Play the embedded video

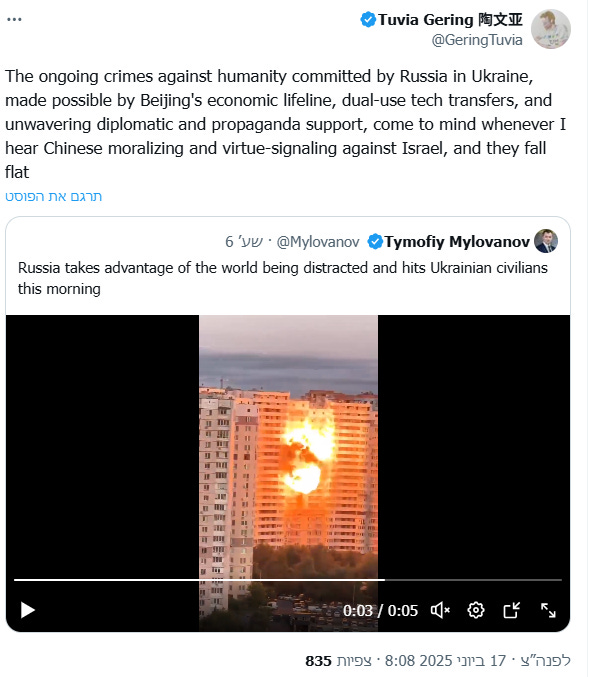pos(28,610)
